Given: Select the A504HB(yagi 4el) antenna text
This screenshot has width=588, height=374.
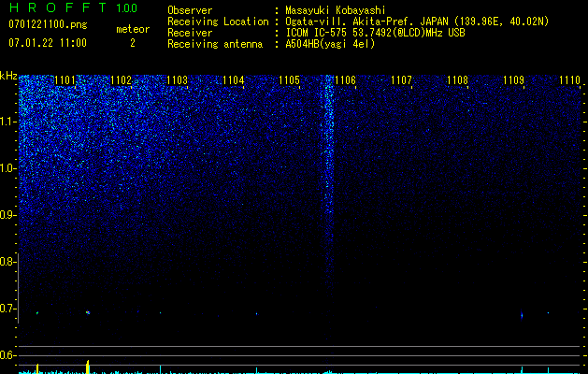Looking at the screenshot, I should pyautogui.click(x=330, y=44).
